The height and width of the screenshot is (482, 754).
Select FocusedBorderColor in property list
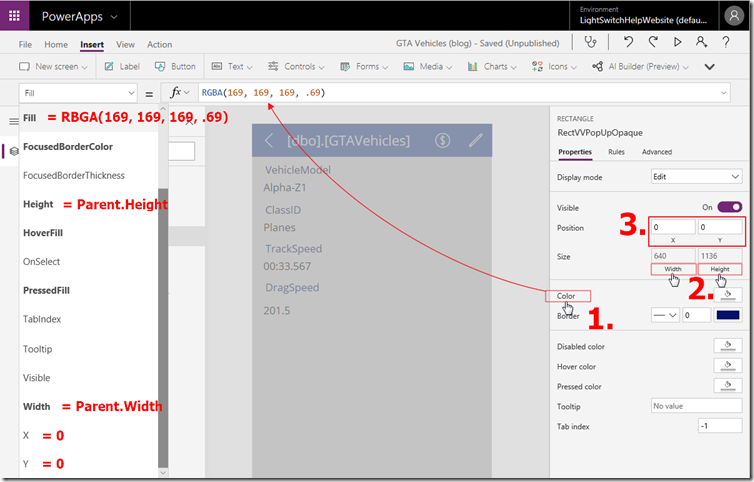tap(68, 147)
